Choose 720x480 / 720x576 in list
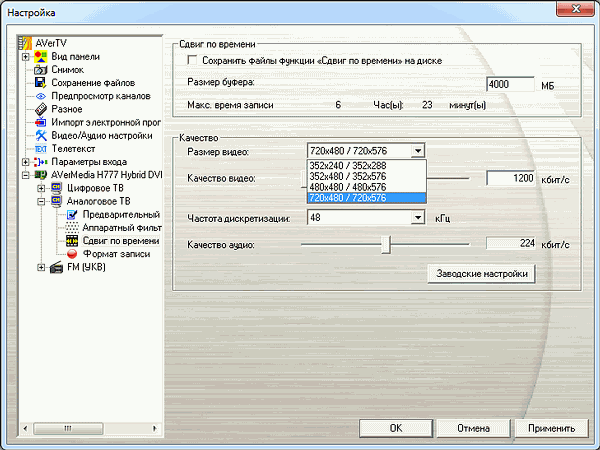Screen dimensions: 600x450 click(x=367, y=198)
